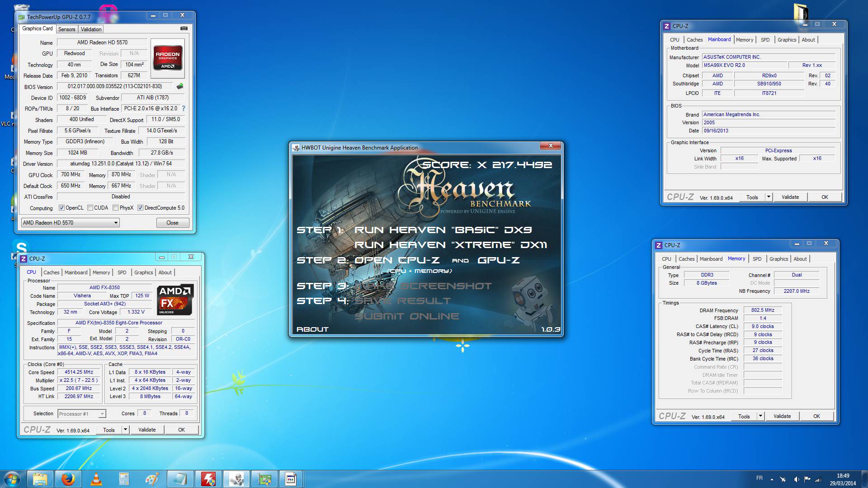Open Windows Explorer from the taskbar
The height and width of the screenshot is (488, 868).
click(40, 479)
